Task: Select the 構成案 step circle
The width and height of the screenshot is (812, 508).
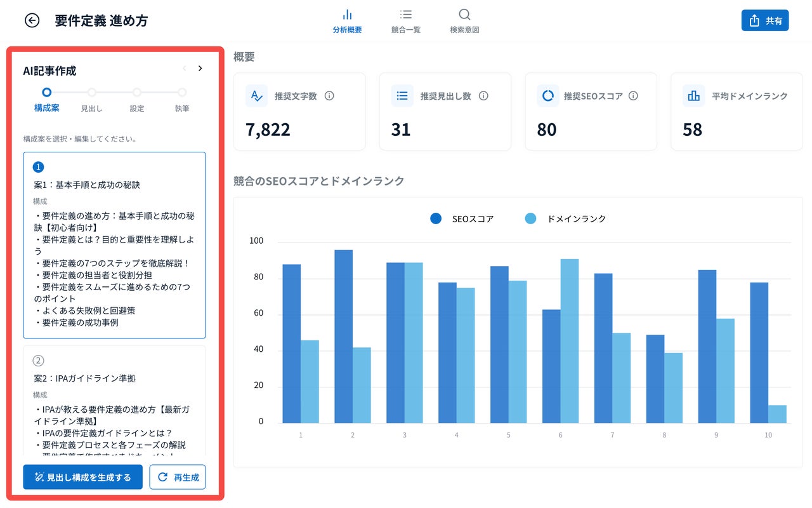Action: pyautogui.click(x=46, y=92)
